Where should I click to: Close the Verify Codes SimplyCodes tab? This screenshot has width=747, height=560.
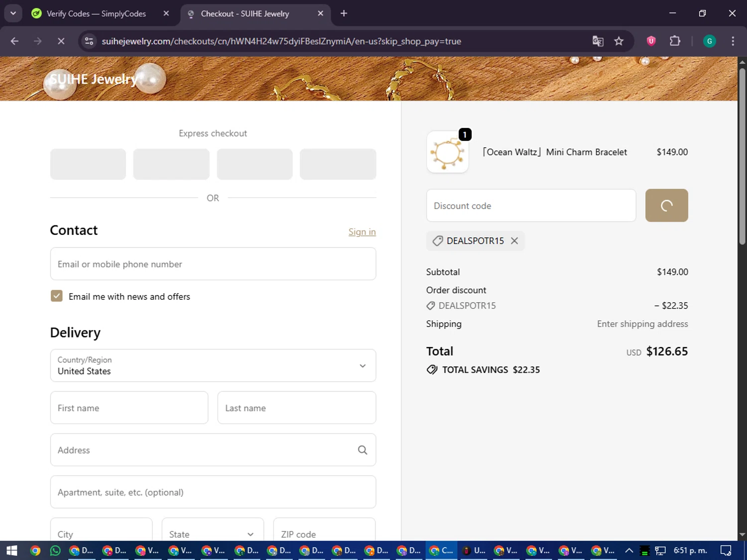166,13
